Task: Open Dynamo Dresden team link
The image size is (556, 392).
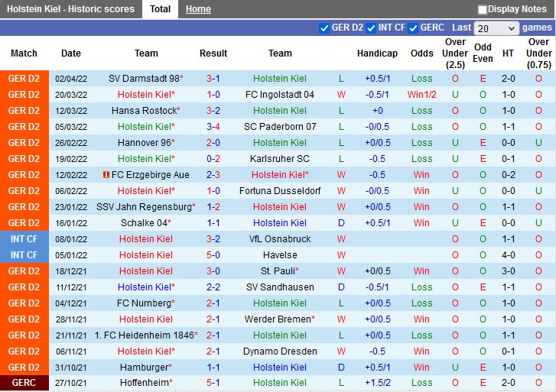Action: pyautogui.click(x=280, y=352)
